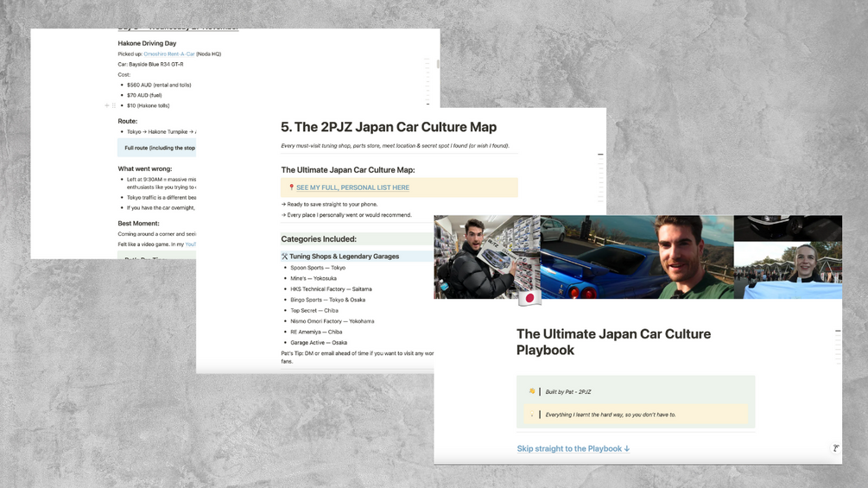Click cover photo of man holding Blitz box
The image size is (868, 488).
click(x=487, y=257)
